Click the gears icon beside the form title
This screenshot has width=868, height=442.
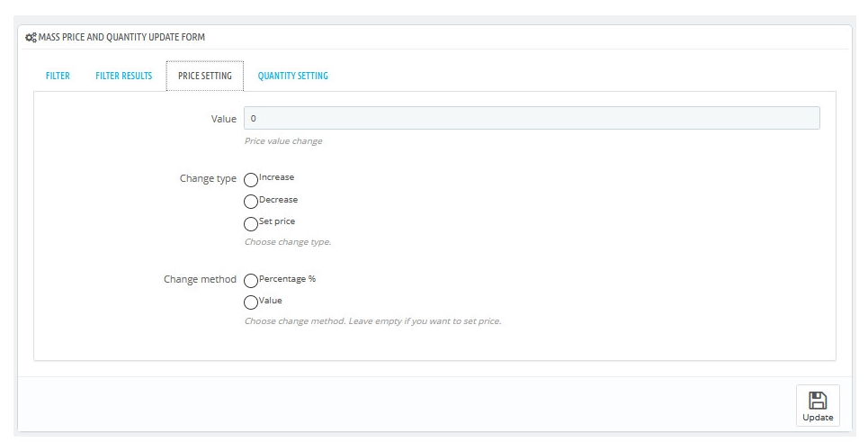(31, 38)
